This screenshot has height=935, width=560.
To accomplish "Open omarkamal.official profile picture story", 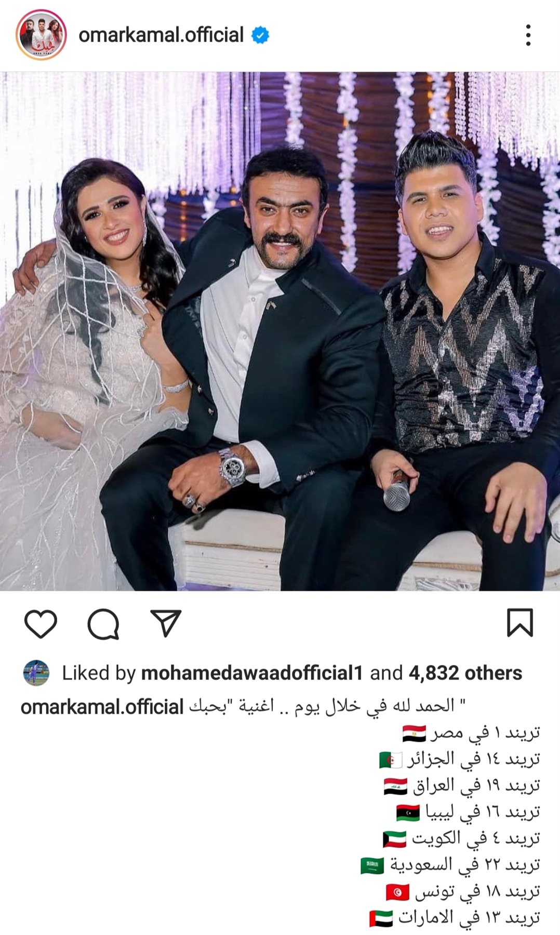I will point(41,35).
